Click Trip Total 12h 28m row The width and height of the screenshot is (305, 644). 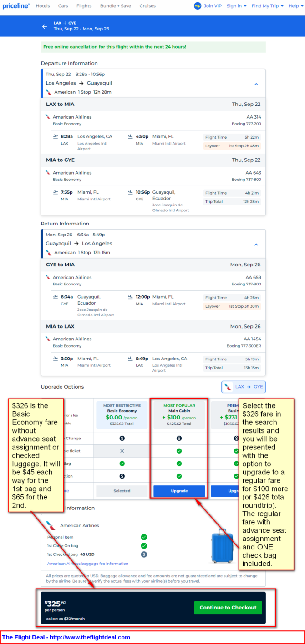(232, 201)
